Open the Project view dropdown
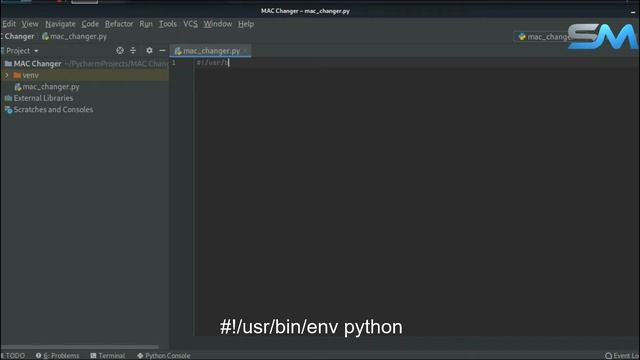640x360 pixels. pos(22,51)
